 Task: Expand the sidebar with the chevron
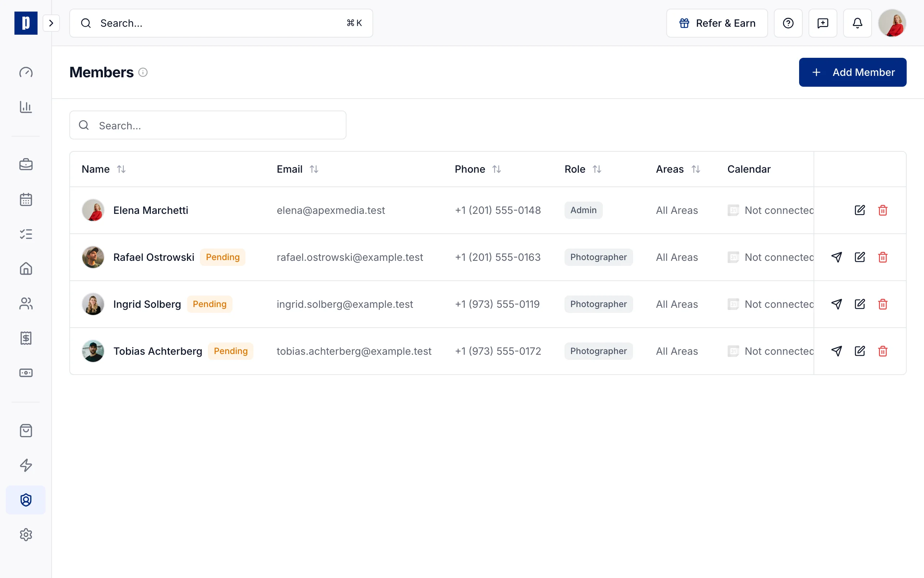tap(51, 23)
